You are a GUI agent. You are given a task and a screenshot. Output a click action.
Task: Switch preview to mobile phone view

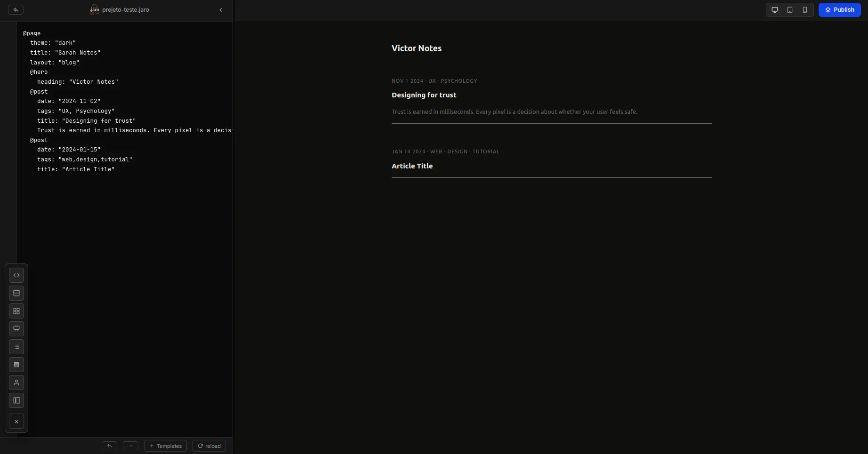[805, 10]
